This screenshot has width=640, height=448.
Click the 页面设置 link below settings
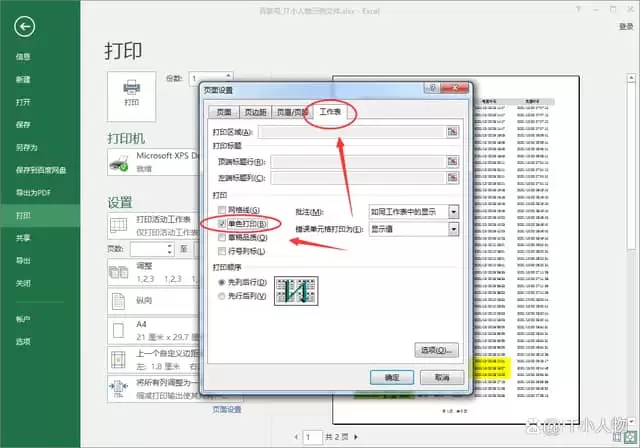227,409
